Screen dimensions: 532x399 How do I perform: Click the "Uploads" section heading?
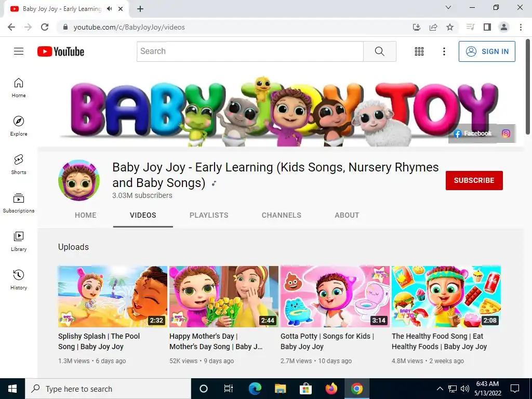(x=73, y=247)
